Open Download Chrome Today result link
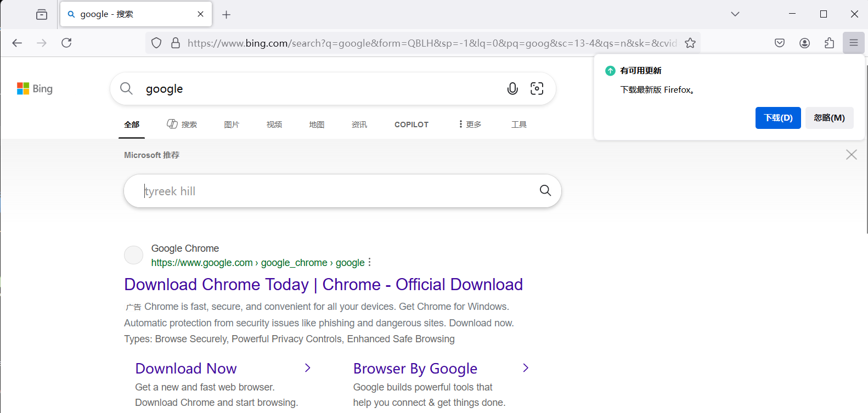This screenshot has width=868, height=413. coord(323,285)
